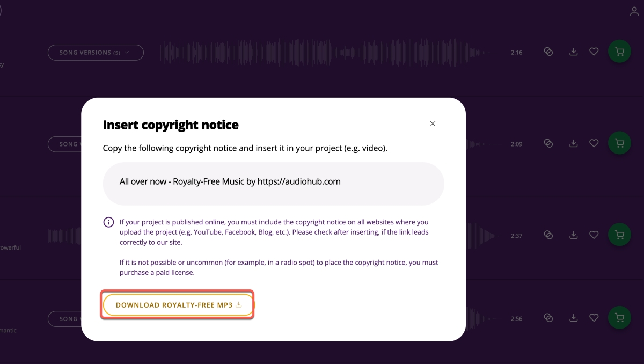The height and width of the screenshot is (364, 644).
Task: Click the info icon beside notice instructions
Action: (108, 222)
